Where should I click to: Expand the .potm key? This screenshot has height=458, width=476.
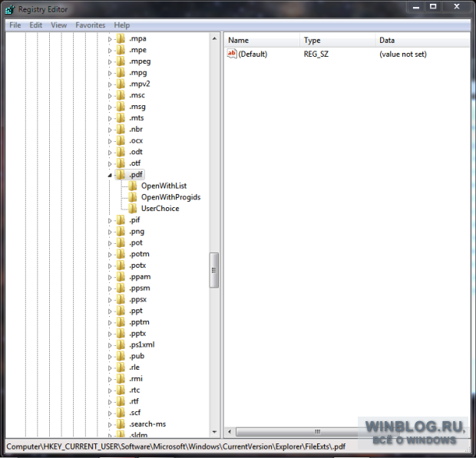click(x=110, y=255)
